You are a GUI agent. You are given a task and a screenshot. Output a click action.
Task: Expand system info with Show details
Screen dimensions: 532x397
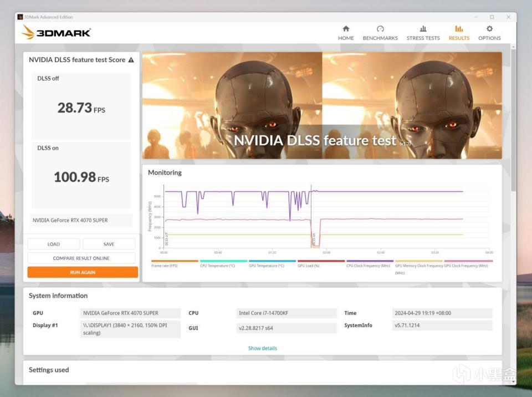[262, 348]
